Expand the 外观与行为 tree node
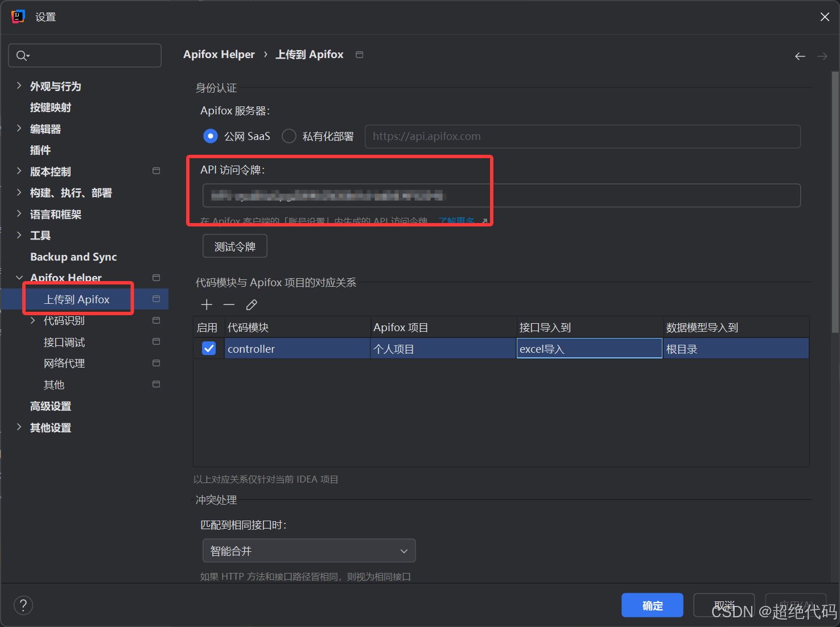Image resolution: width=840 pixels, height=627 pixels. pos(19,86)
